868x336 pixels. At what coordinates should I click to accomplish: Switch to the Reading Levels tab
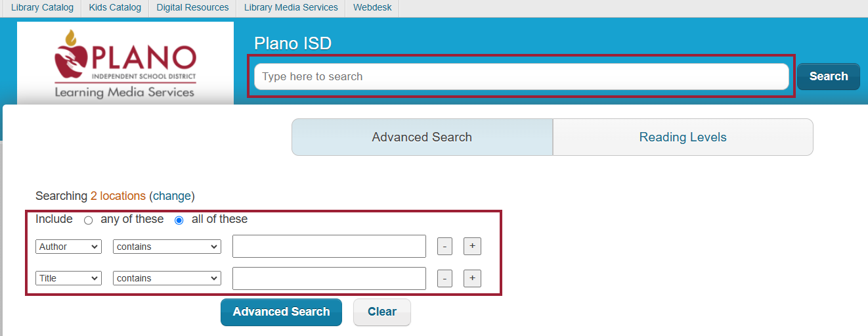point(683,137)
